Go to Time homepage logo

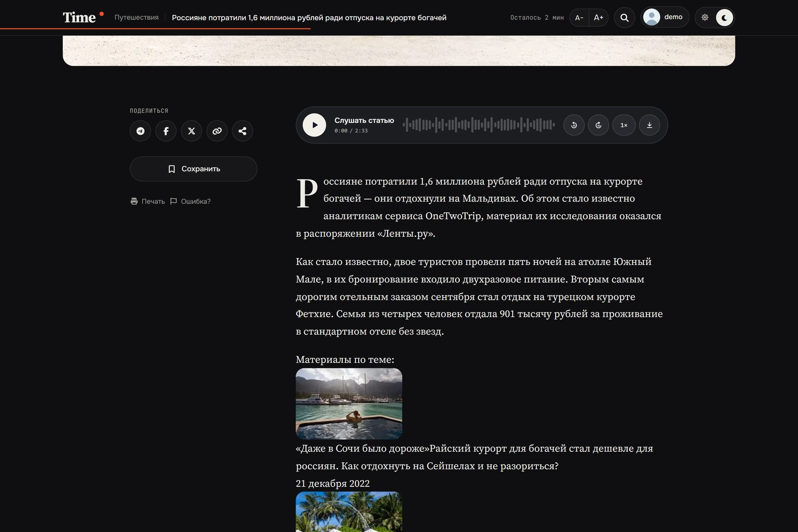(83, 17)
